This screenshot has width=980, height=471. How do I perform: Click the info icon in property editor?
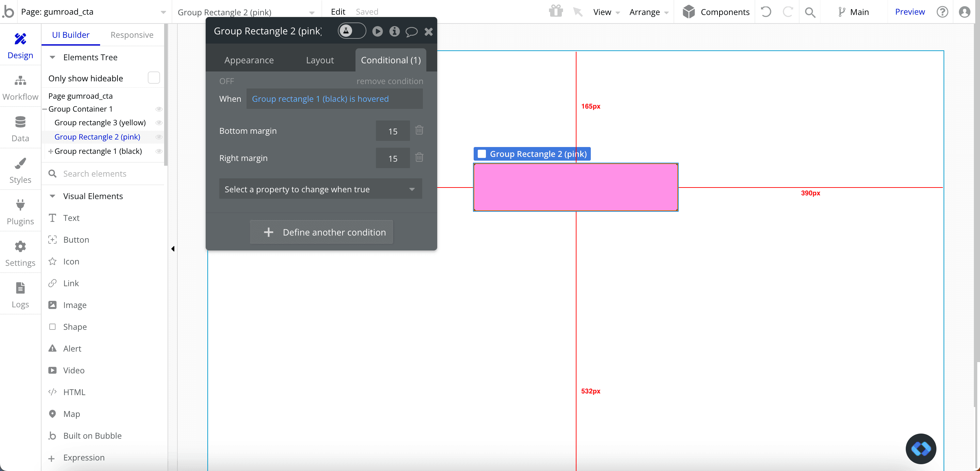pyautogui.click(x=394, y=31)
